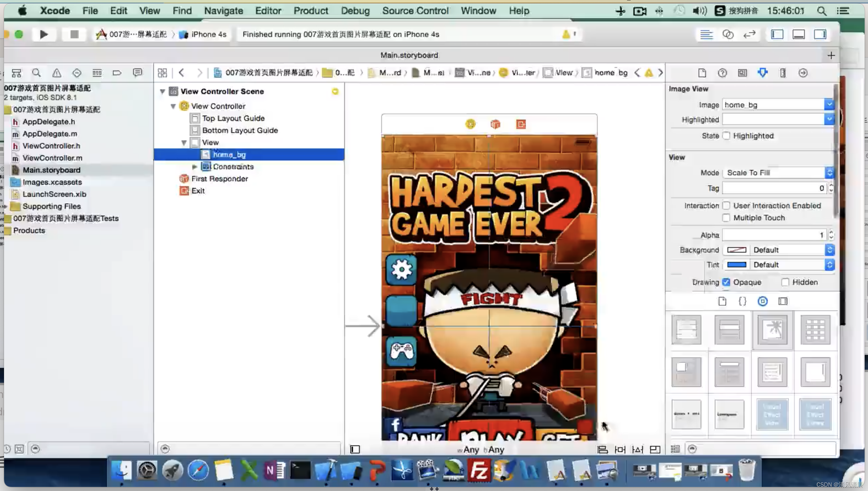Open the Find navigator magnifier icon
Screen dimensions: 868x491
36,73
